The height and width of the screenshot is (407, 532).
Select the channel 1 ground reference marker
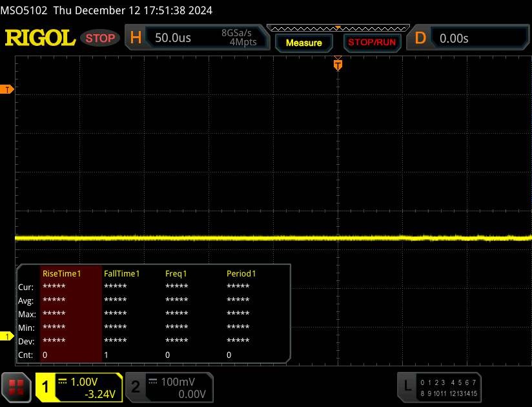(8, 337)
